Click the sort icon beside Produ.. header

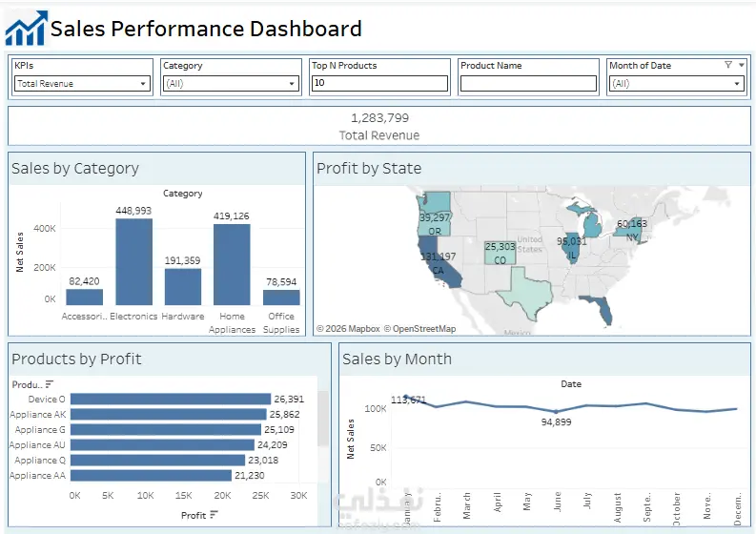50,384
